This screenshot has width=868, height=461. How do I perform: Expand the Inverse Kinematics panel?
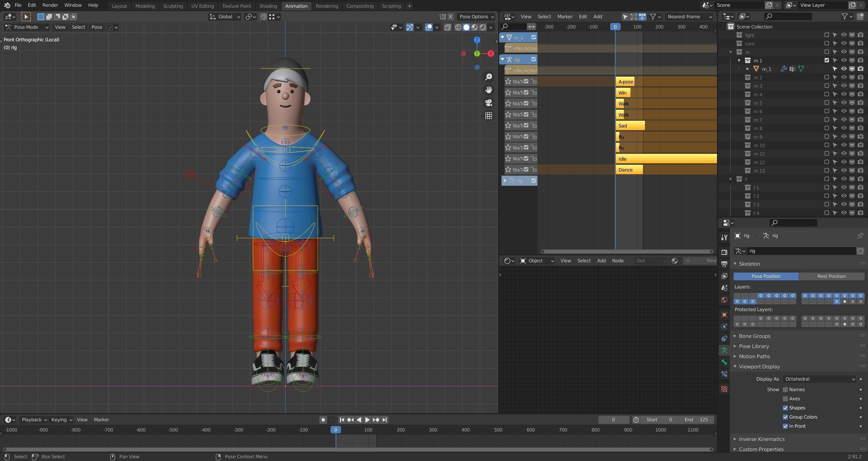(x=761, y=439)
